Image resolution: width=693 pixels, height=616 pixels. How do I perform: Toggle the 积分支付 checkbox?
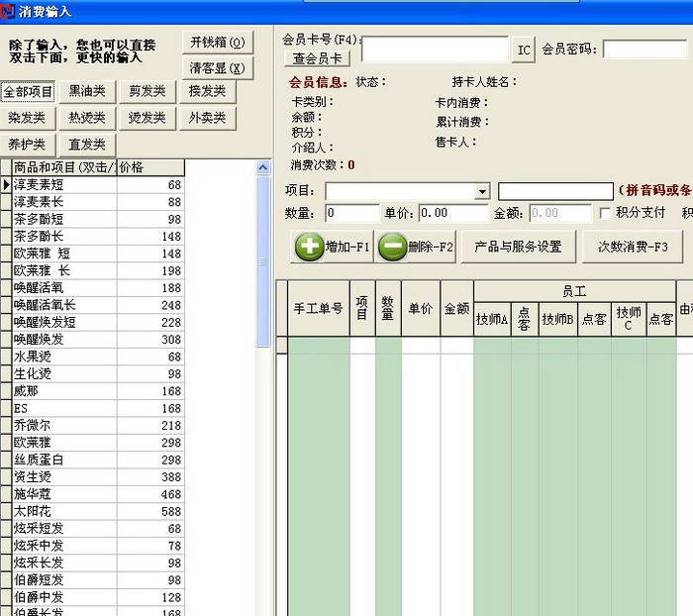[605, 213]
